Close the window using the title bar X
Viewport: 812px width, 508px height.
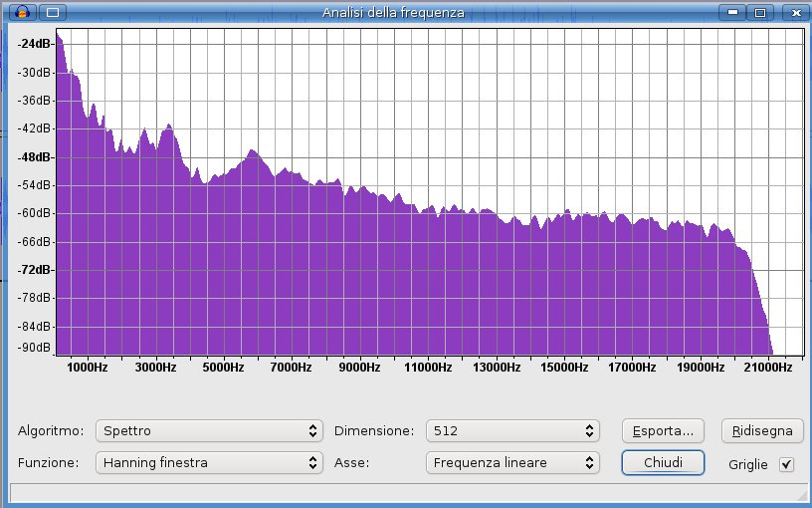[x=788, y=12]
